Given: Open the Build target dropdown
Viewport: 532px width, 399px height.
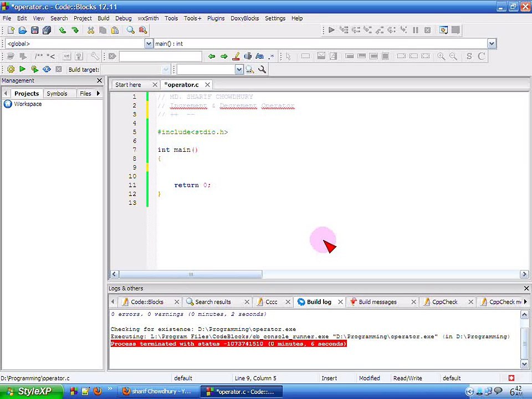Looking at the screenshot, I should click(166, 70).
